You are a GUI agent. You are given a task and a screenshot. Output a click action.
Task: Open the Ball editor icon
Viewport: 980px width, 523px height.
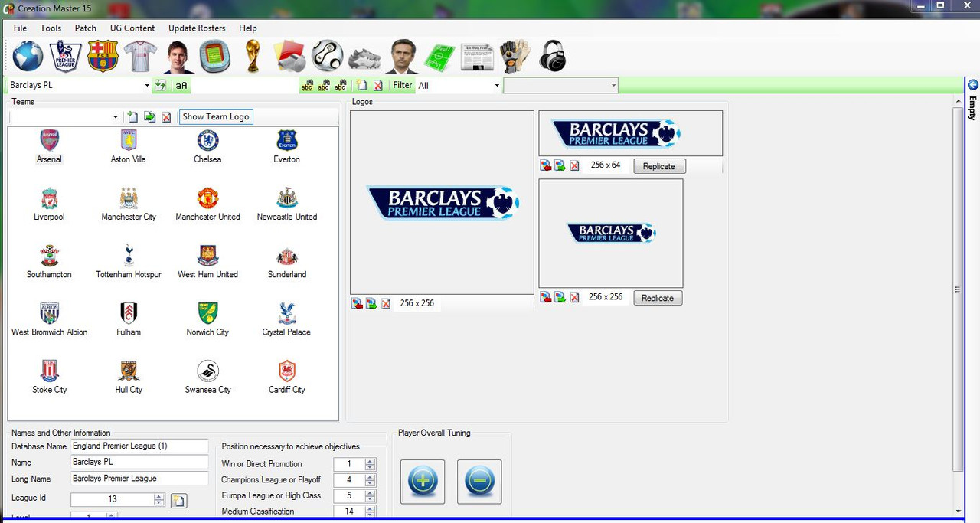(327, 57)
